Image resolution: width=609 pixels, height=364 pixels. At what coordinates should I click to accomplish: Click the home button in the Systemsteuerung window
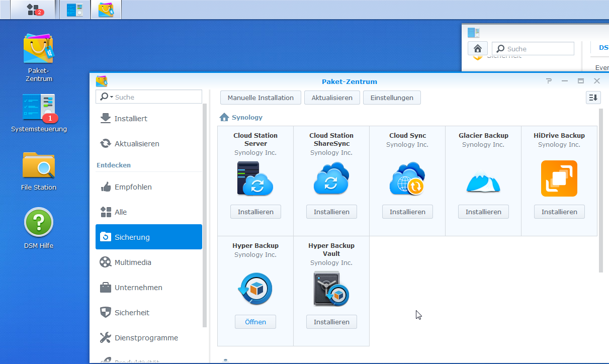(x=478, y=48)
